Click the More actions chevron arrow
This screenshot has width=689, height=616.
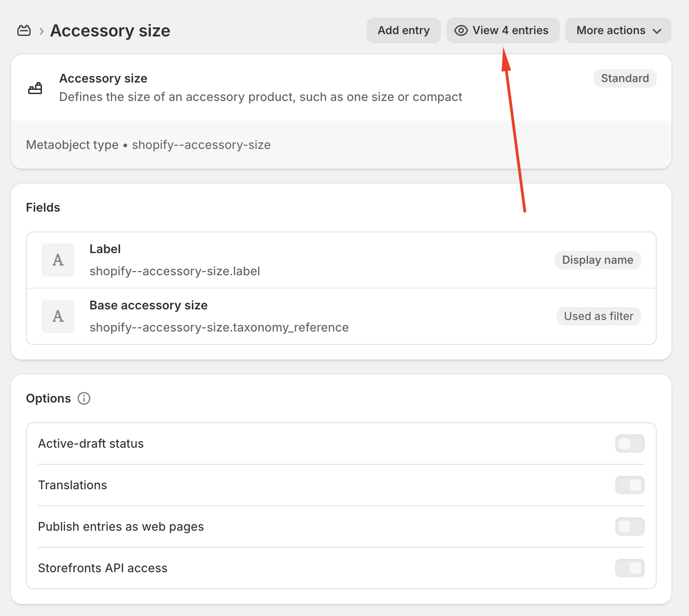pyautogui.click(x=657, y=31)
